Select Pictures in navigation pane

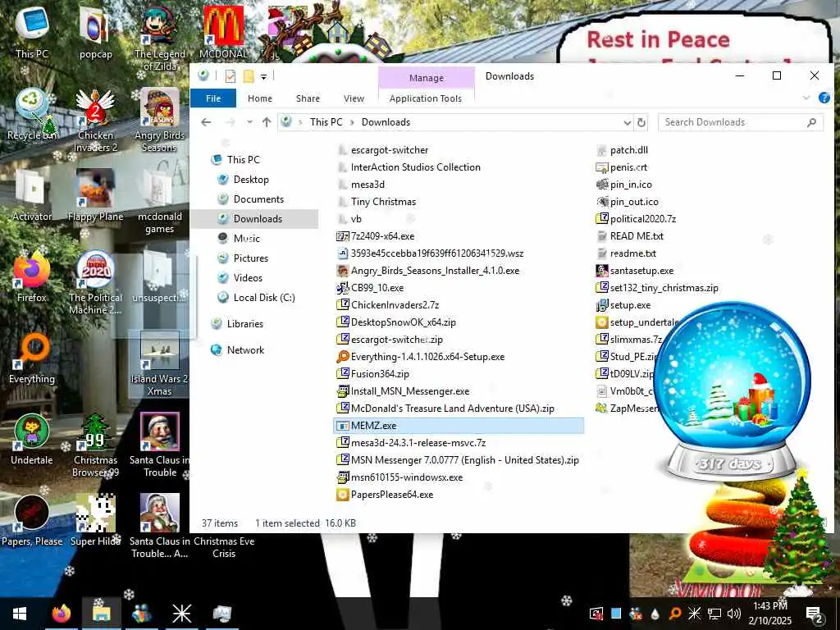click(251, 258)
